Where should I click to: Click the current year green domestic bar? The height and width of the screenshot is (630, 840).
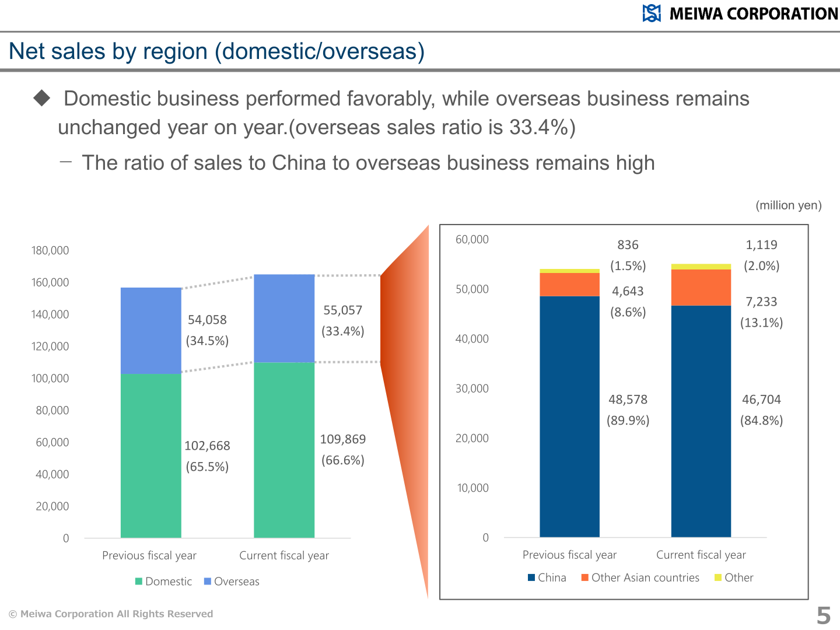[x=284, y=450]
